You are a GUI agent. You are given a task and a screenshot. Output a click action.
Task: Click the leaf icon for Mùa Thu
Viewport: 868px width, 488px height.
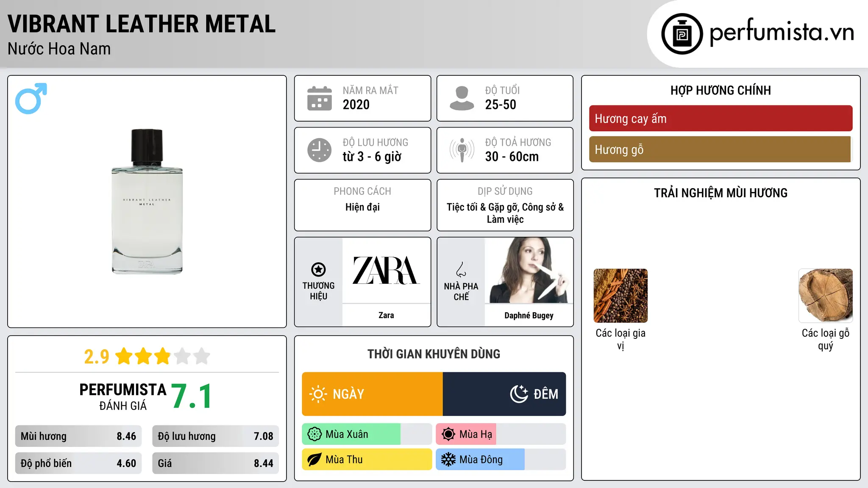[314, 460]
